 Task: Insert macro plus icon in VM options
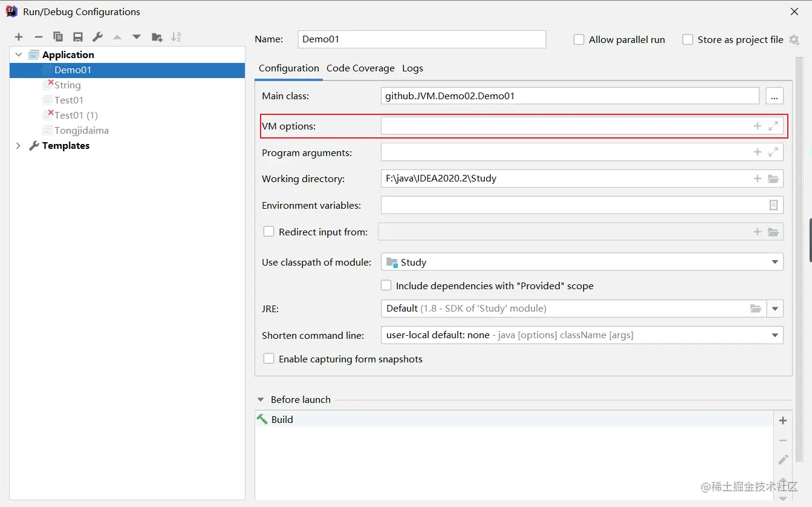(x=757, y=126)
